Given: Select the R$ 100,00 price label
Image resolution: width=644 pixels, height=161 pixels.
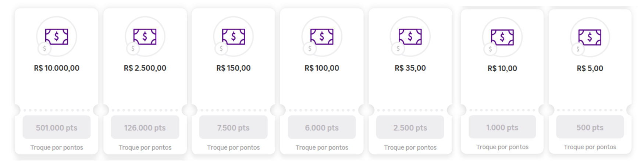Looking at the screenshot, I should coord(322,68).
